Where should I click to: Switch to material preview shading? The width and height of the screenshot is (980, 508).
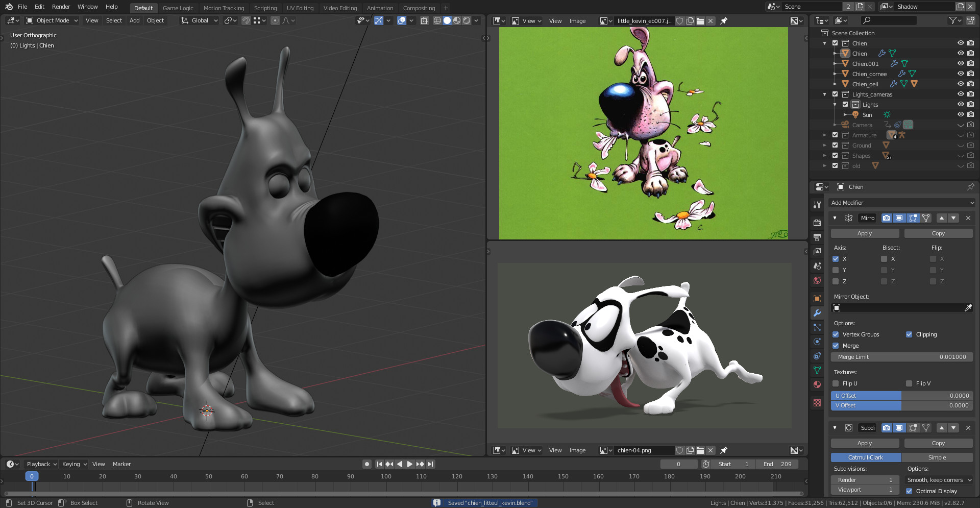pos(457,20)
